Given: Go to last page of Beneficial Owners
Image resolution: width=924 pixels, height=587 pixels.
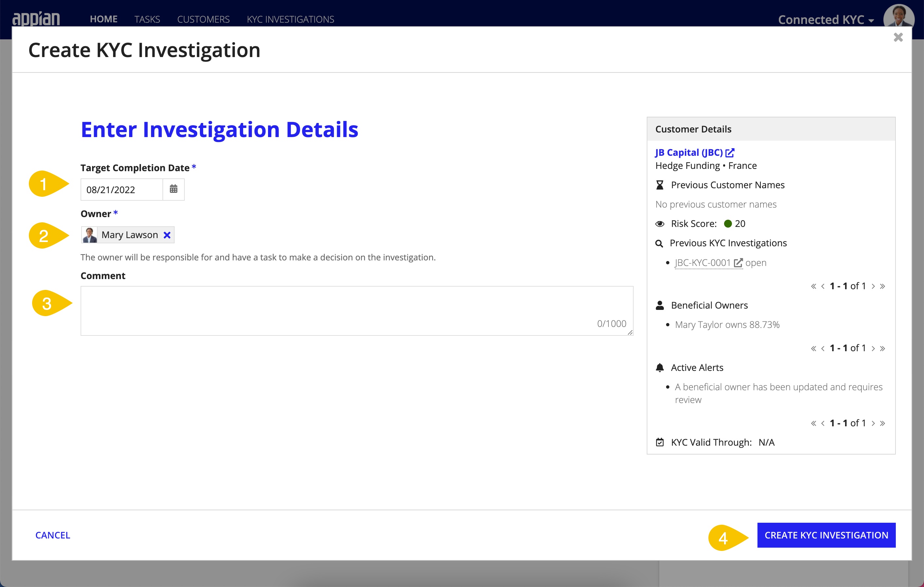Looking at the screenshot, I should point(883,349).
